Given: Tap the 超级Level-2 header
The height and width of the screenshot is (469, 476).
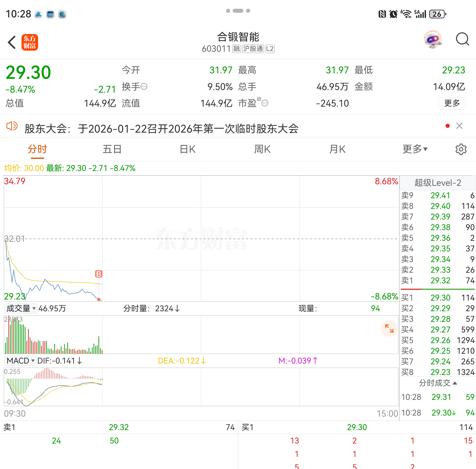Looking at the screenshot, I should pos(438,183).
